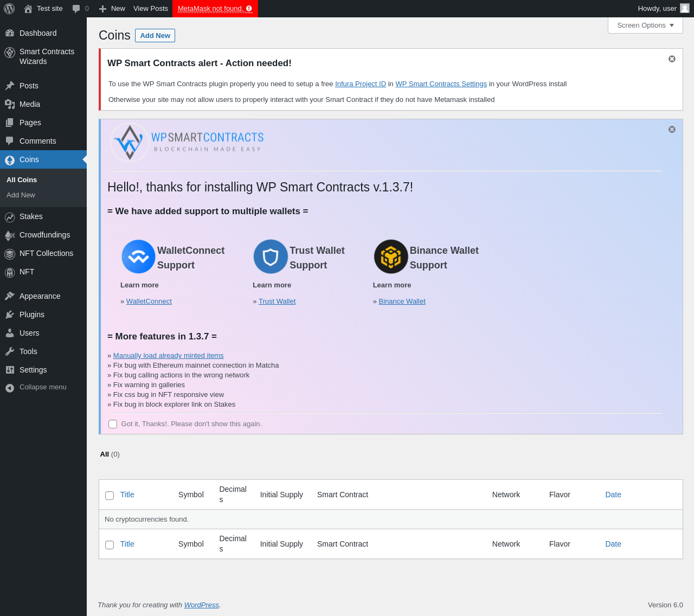Open the WP Smart Contracts Settings link
This screenshot has height=616, width=694.
[441, 84]
